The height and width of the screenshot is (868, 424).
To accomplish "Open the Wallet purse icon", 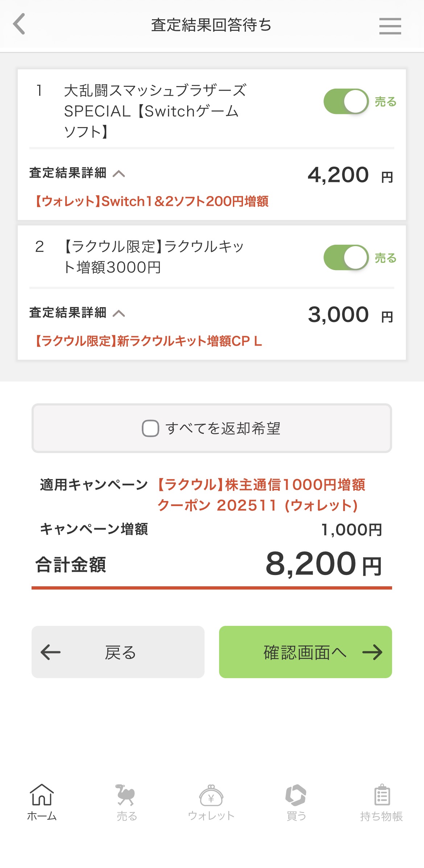I will pos(211,795).
